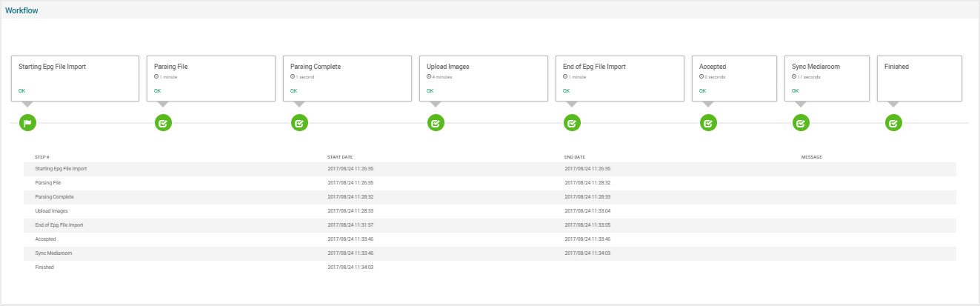Click the Finished step checkmark icon

coord(893,123)
